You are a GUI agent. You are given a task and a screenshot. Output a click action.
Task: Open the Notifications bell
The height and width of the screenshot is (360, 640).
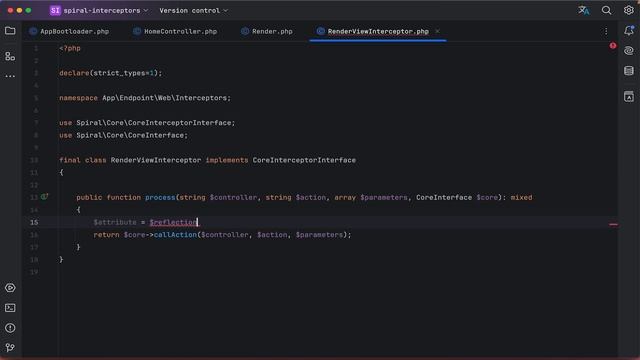coord(629,31)
